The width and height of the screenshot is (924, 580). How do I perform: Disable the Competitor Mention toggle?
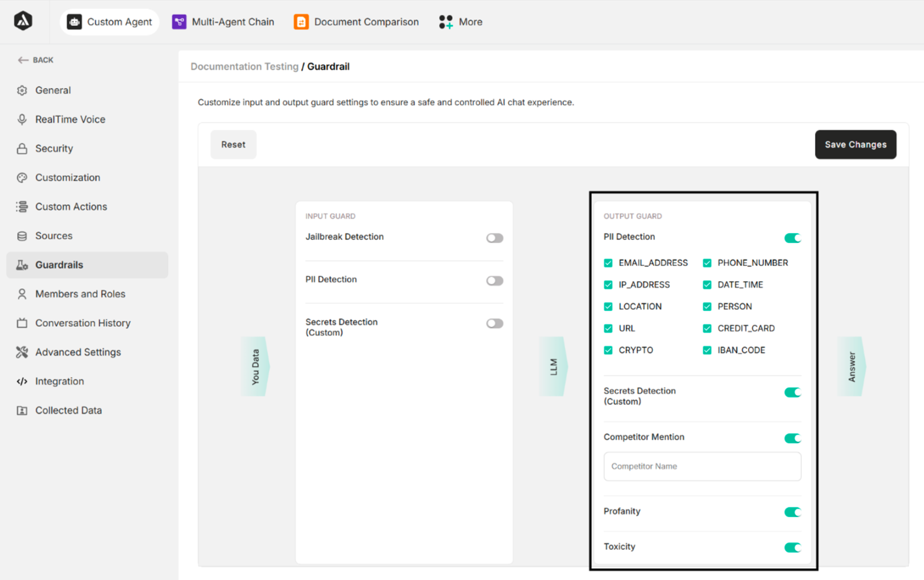(x=792, y=438)
